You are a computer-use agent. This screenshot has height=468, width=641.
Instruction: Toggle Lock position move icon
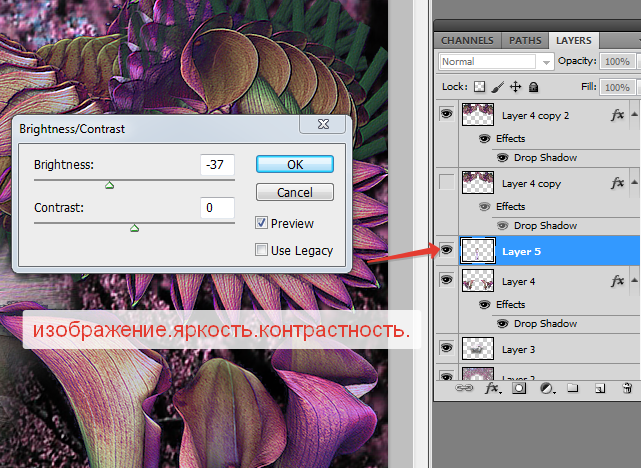click(515, 87)
